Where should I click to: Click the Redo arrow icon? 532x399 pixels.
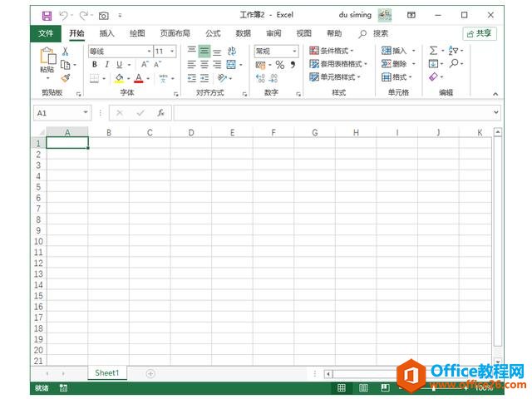click(x=84, y=15)
